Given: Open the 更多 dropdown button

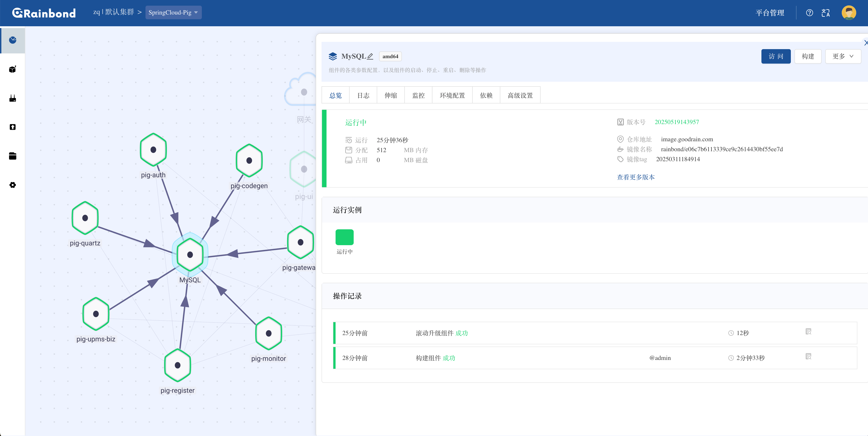Looking at the screenshot, I should pos(843,56).
